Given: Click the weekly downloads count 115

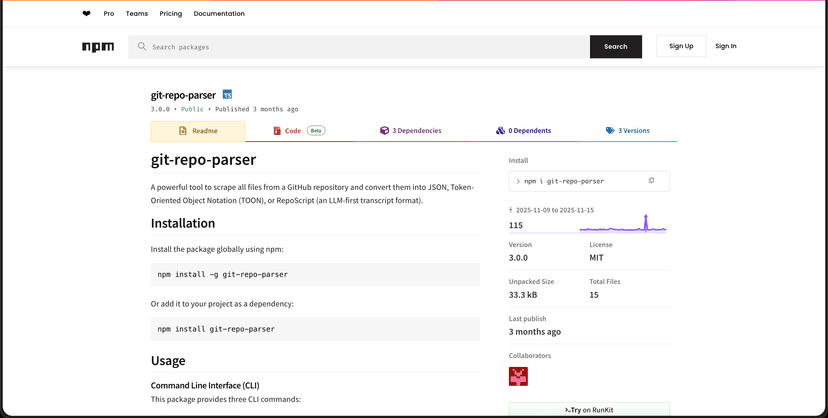Looking at the screenshot, I should coord(516,225).
